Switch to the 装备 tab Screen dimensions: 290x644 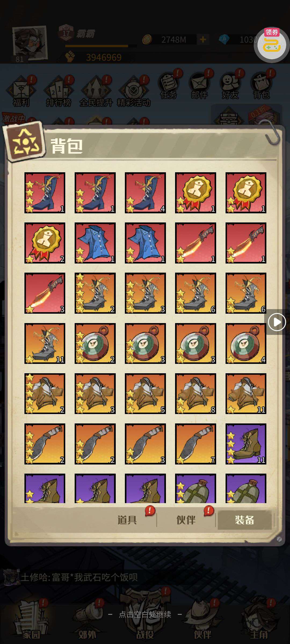(244, 520)
